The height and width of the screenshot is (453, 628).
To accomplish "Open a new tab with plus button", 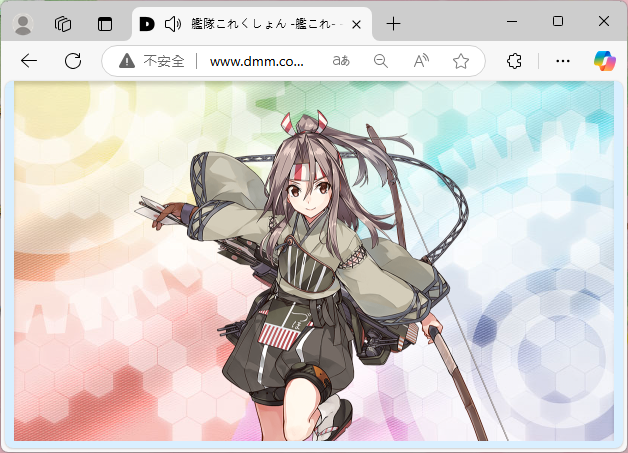I will click(x=393, y=24).
